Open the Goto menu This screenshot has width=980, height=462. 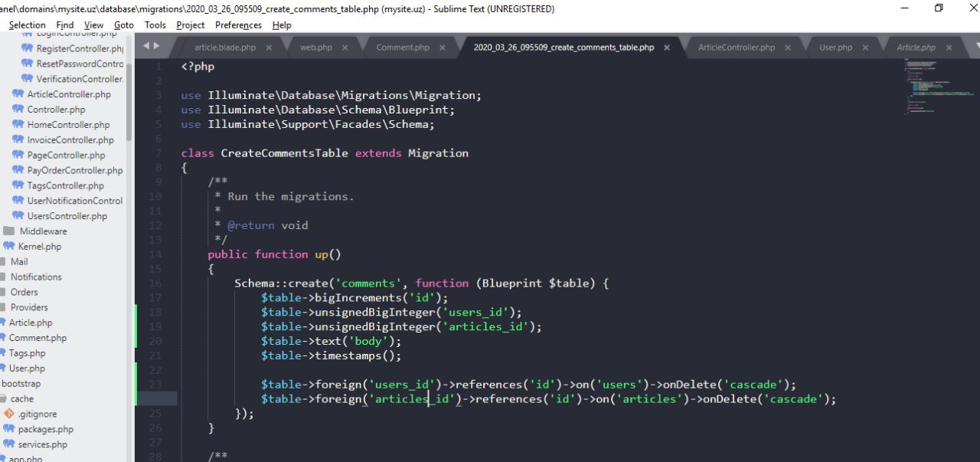coord(124,25)
